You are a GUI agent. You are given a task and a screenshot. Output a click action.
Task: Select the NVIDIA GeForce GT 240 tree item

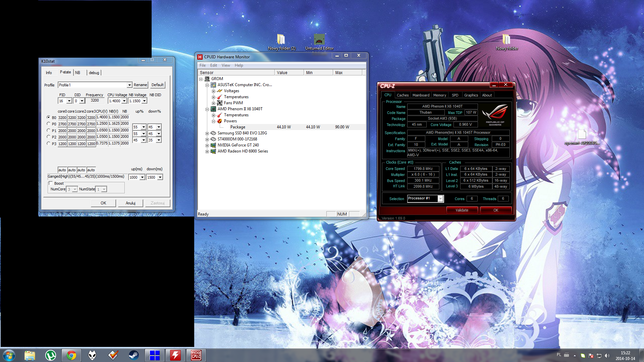point(238,145)
